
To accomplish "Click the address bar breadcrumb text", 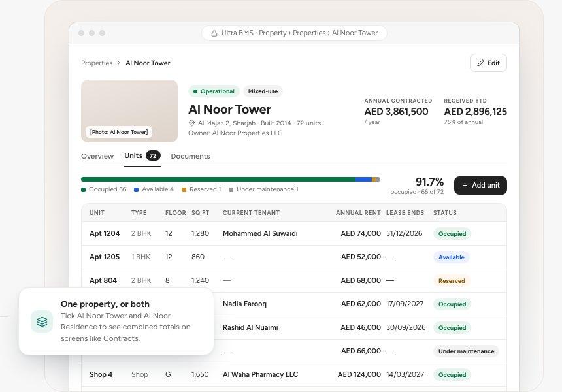I will pyautogui.click(x=299, y=33).
